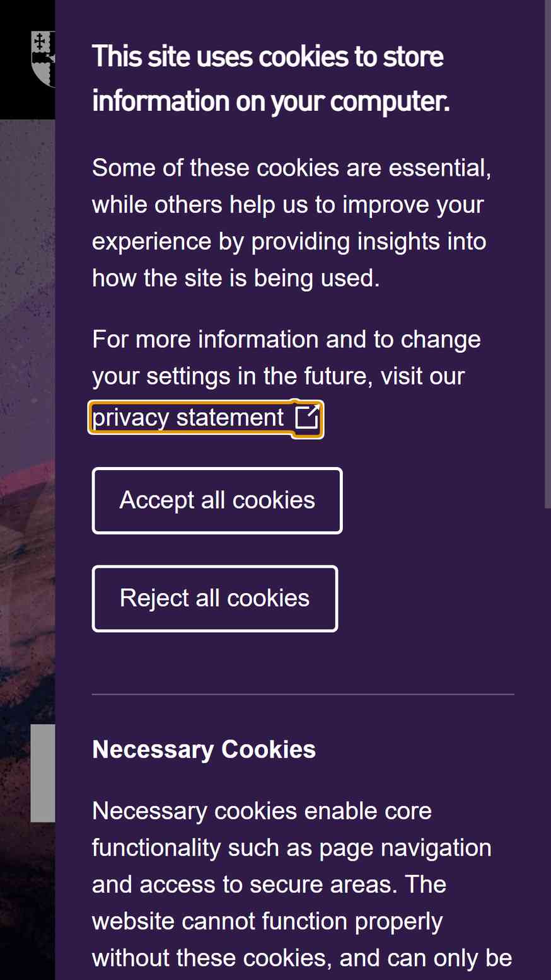
Task: Click the 'For more information' paragraph text
Action: click(286, 357)
